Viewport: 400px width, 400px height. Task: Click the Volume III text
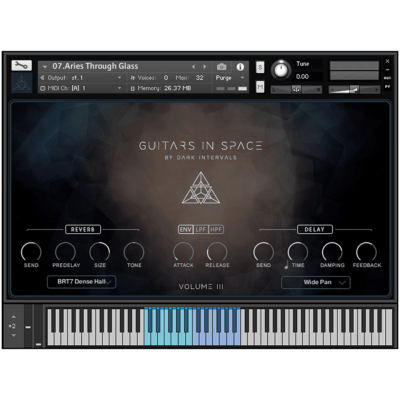pyautogui.click(x=201, y=287)
